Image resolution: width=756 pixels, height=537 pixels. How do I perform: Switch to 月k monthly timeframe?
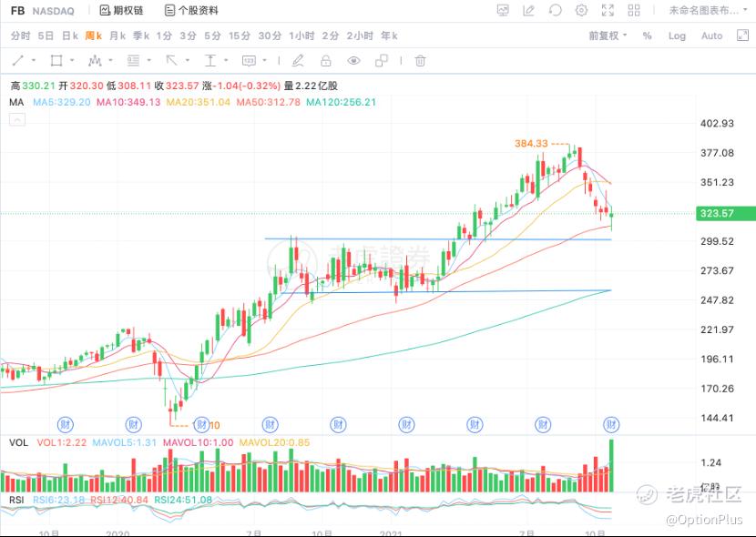117,35
